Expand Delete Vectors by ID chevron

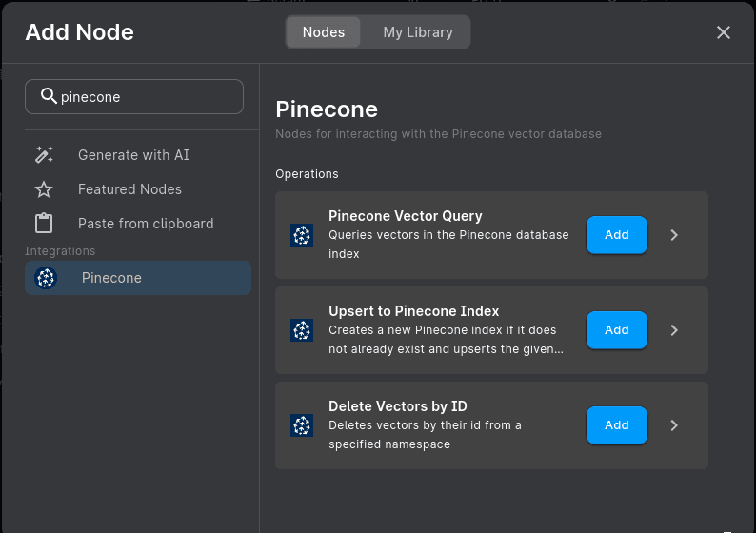pyautogui.click(x=674, y=425)
